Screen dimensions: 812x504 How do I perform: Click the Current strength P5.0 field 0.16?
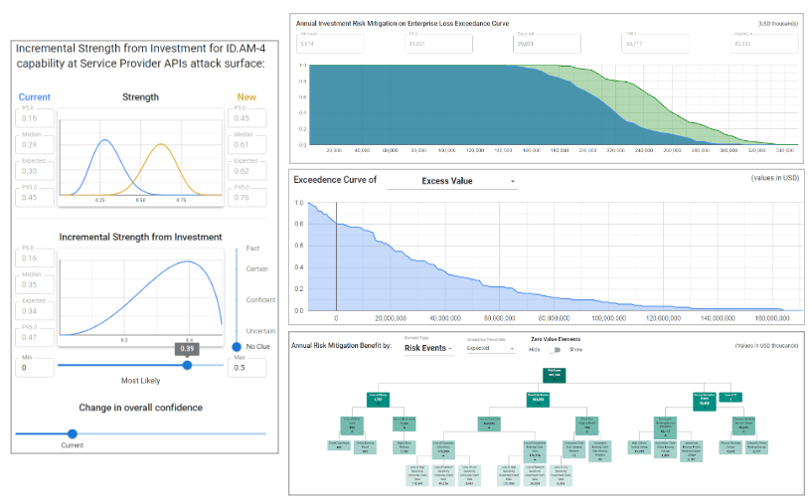(35, 118)
